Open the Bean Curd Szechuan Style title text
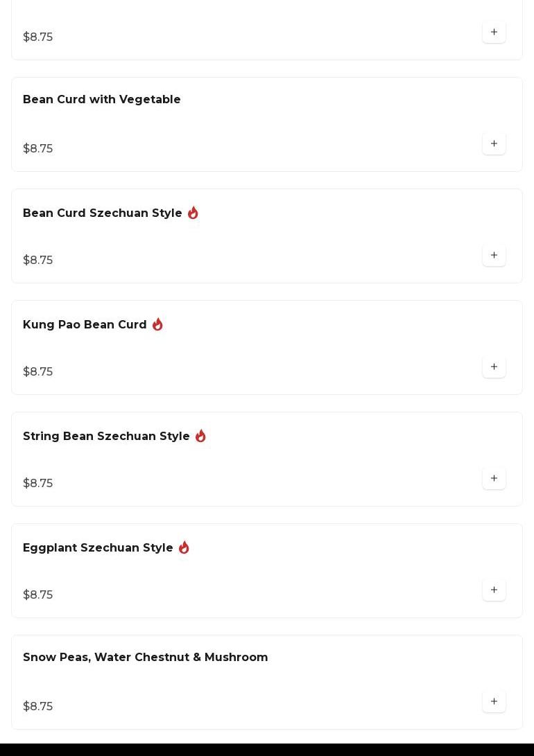Image resolution: width=534 pixels, height=756 pixels. click(103, 213)
